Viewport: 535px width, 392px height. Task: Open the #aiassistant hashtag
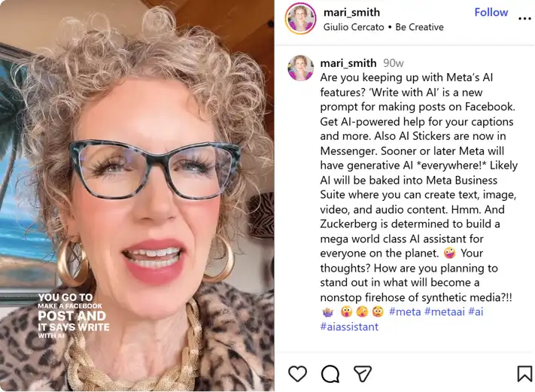(x=349, y=327)
